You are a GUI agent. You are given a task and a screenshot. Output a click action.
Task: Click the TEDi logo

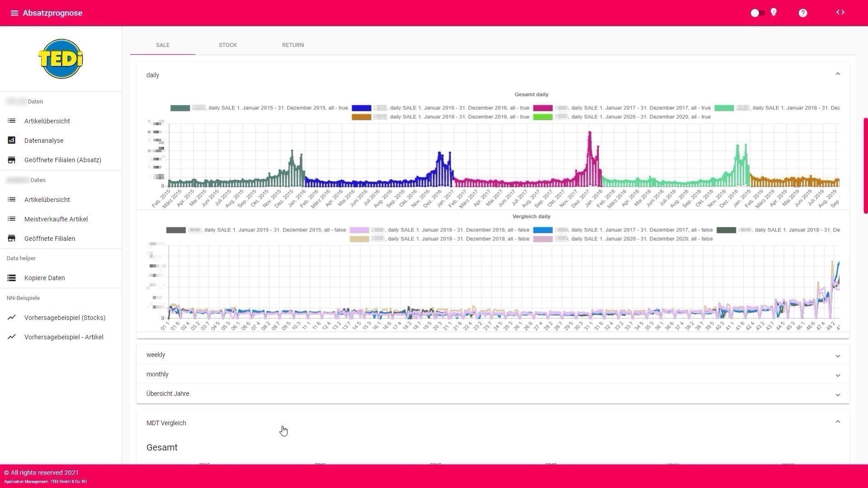61,59
